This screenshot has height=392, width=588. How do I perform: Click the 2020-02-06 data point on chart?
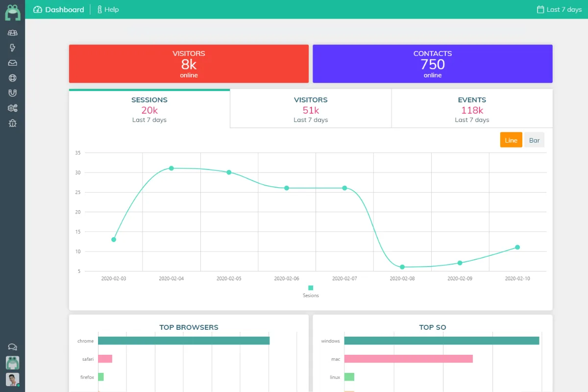coord(287,188)
